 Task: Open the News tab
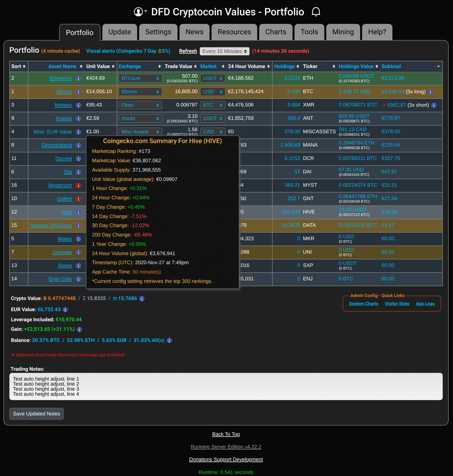tap(195, 32)
